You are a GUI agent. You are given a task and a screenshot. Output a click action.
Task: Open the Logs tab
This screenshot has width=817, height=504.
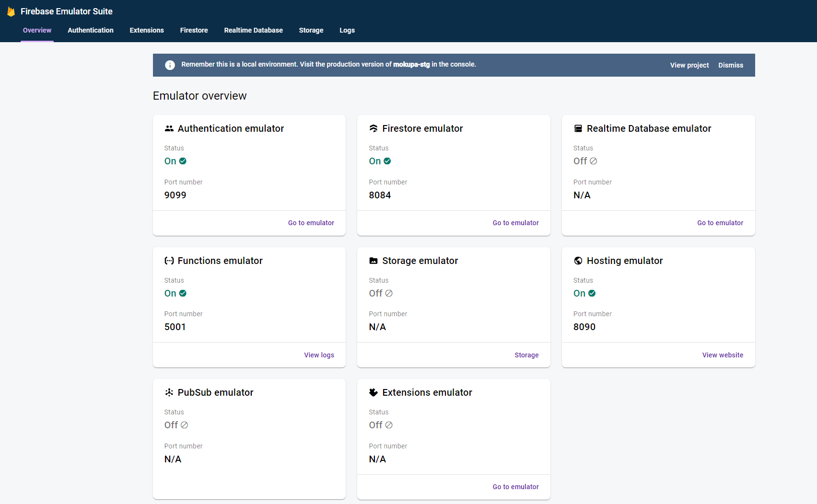point(347,30)
